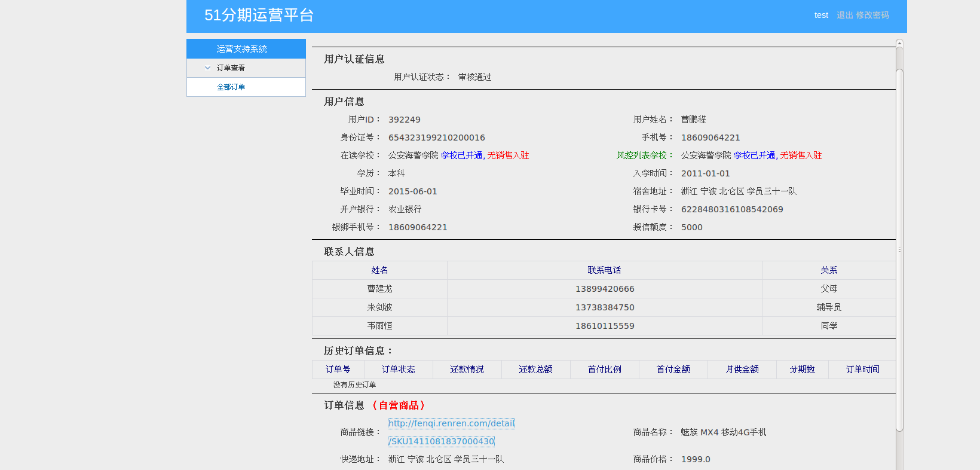Image resolution: width=980 pixels, height=470 pixels.
Task: Click 手机号 value 18609064221
Action: (710, 138)
